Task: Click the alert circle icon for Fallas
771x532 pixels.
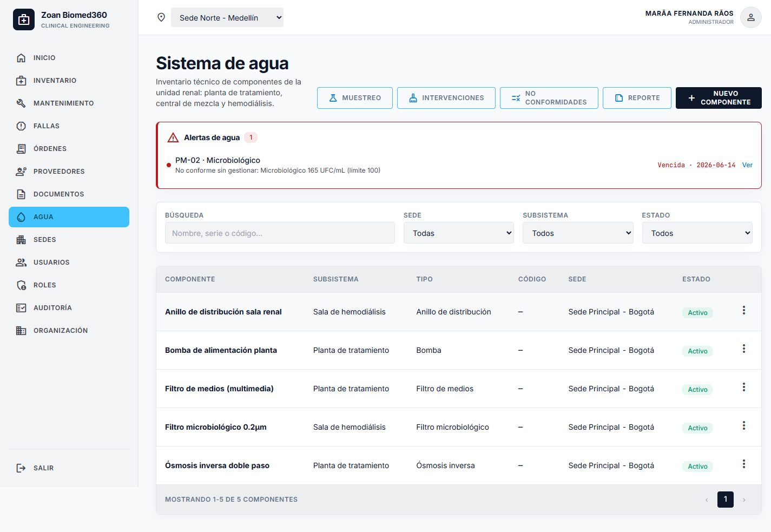Action: (21, 126)
